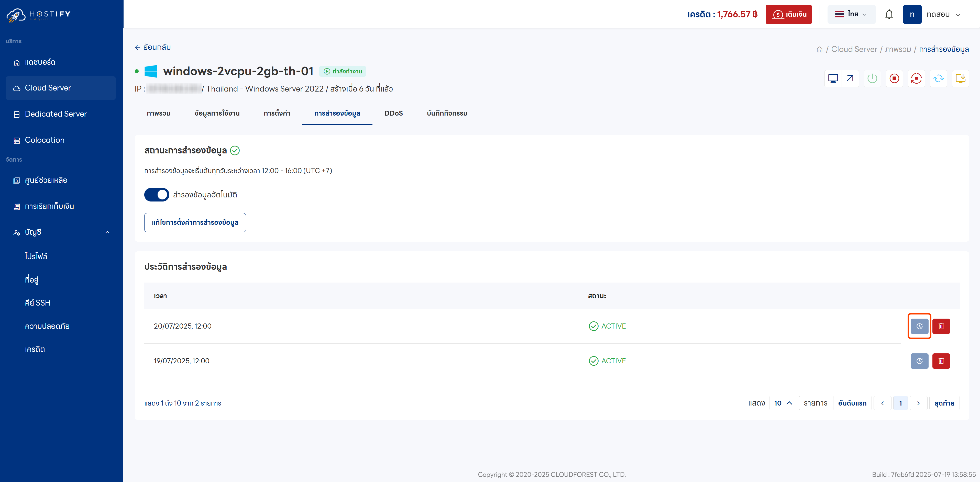Go to next page arrow in pagination
This screenshot has height=482, width=980.
pos(918,403)
